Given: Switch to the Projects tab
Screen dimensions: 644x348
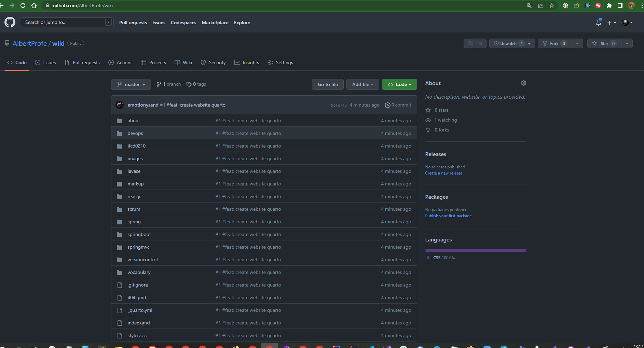Looking at the screenshot, I should (153, 62).
